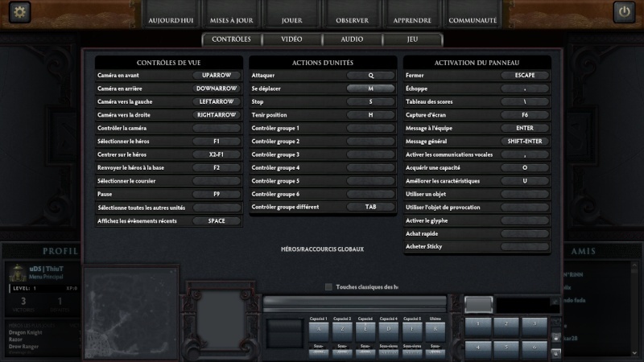The width and height of the screenshot is (644, 362).
Task: Select the Ultime ability slot key R
Action: pyautogui.click(x=436, y=331)
